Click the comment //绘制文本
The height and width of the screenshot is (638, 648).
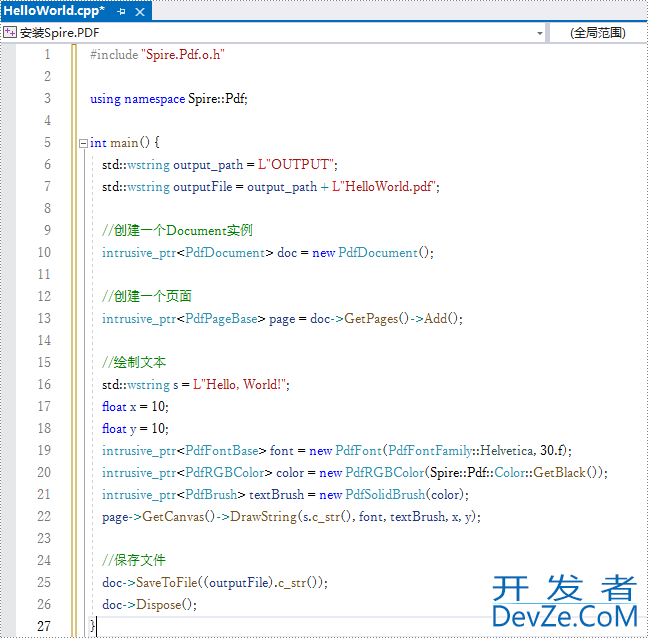tap(134, 362)
